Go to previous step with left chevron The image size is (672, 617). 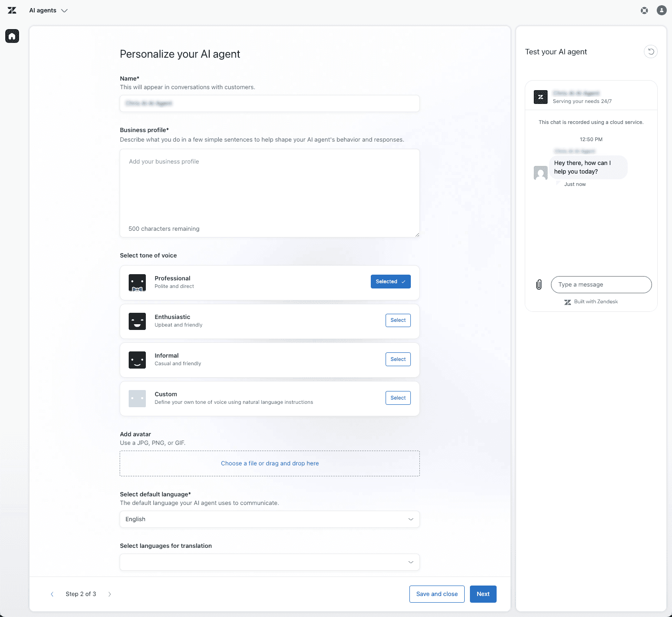(52, 594)
